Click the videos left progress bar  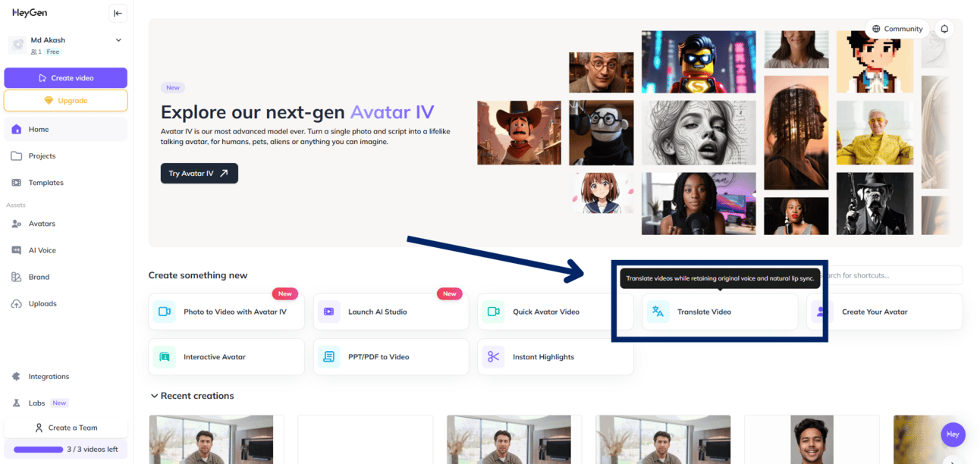coord(38,450)
